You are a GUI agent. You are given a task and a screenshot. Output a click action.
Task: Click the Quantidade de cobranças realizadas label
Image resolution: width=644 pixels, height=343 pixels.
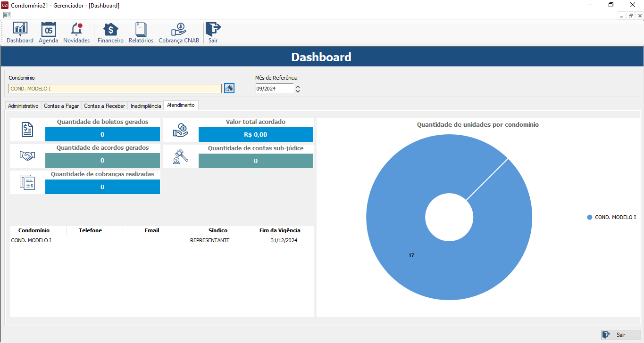pyautogui.click(x=102, y=174)
